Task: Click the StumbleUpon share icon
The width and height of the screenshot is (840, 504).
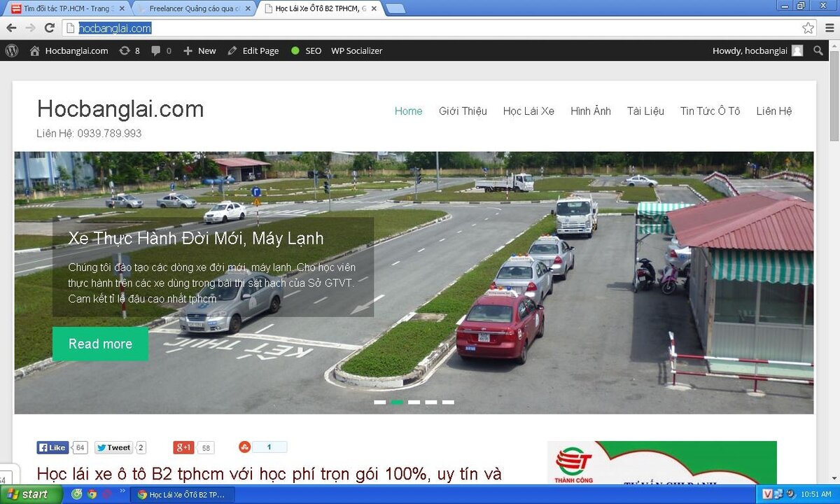Action: pyautogui.click(x=244, y=447)
